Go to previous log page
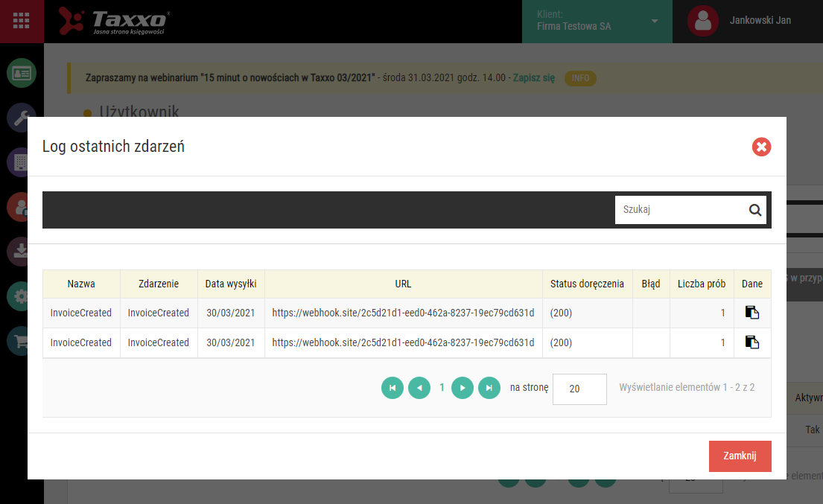 419,388
